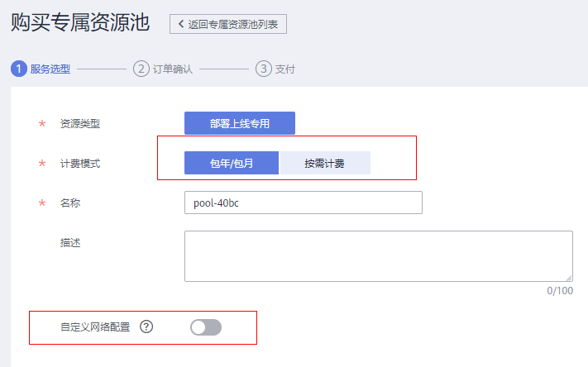Open help icon beside 自定义网络配置
This screenshot has height=367, width=588.
click(146, 326)
